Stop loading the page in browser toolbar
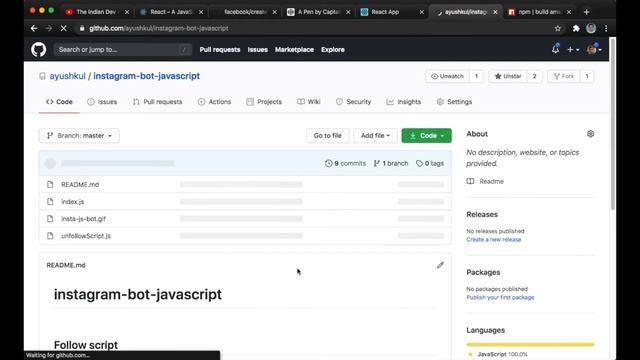The height and width of the screenshot is (360, 640). coord(63,28)
